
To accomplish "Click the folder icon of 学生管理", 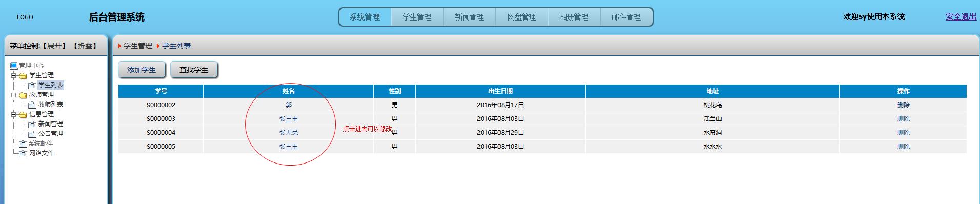I will coord(23,75).
